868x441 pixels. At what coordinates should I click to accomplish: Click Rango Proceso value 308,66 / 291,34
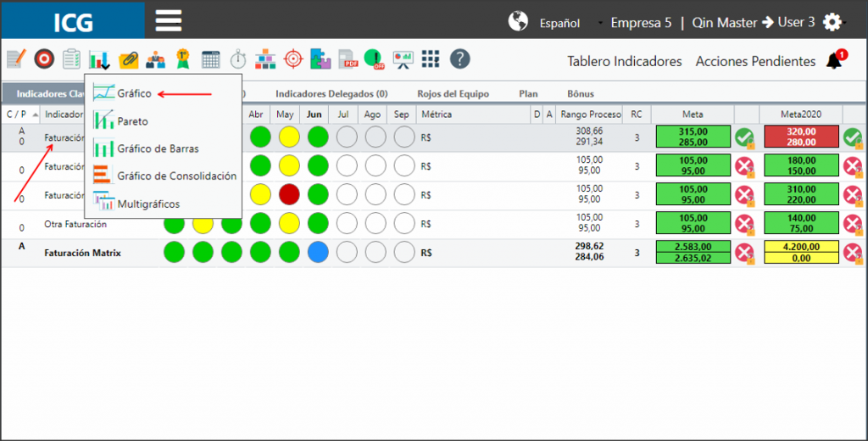pyautogui.click(x=589, y=137)
